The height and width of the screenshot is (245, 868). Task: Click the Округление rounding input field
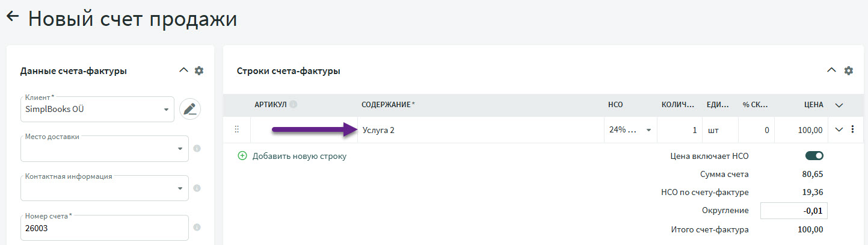pos(794,211)
